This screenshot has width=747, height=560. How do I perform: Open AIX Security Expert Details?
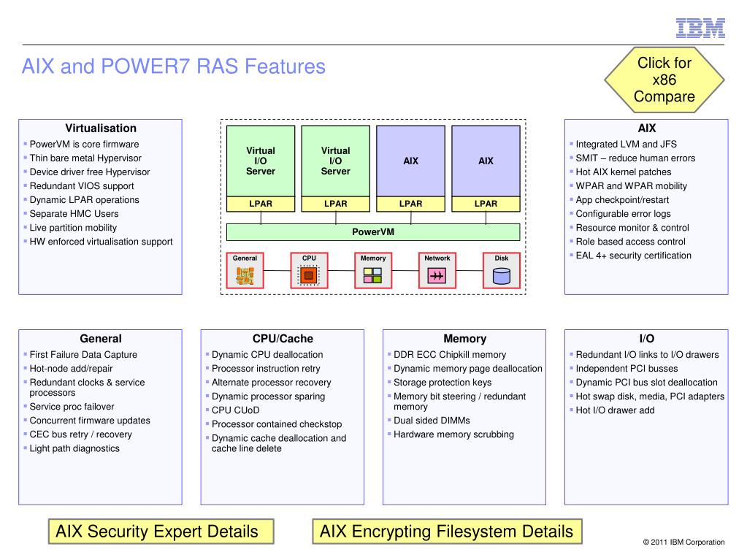click(161, 532)
